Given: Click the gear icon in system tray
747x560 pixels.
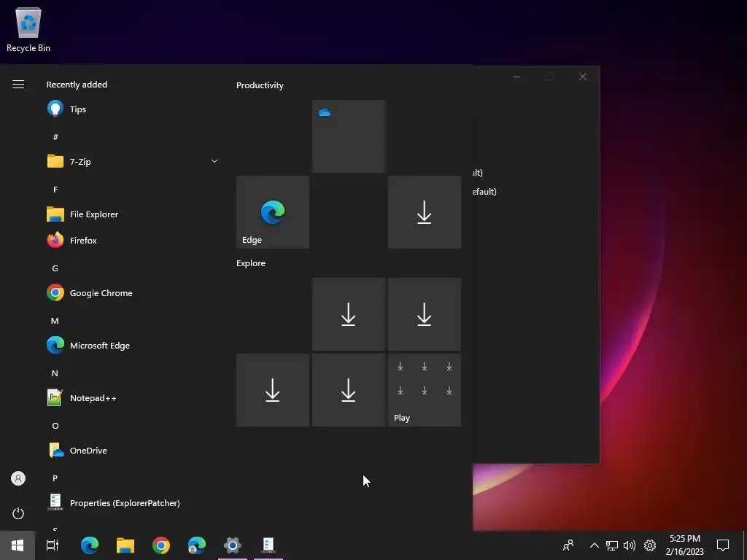Looking at the screenshot, I should tap(650, 545).
